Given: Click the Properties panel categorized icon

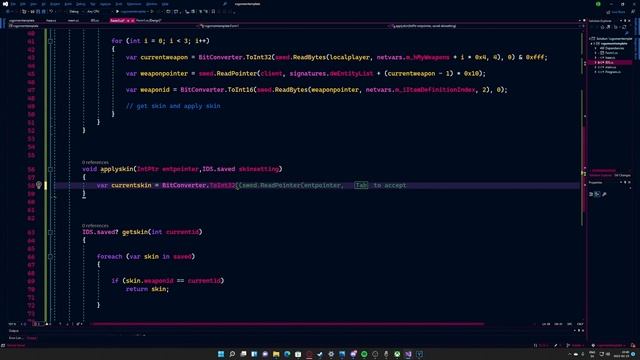Looking at the screenshot, I should 591,194.
